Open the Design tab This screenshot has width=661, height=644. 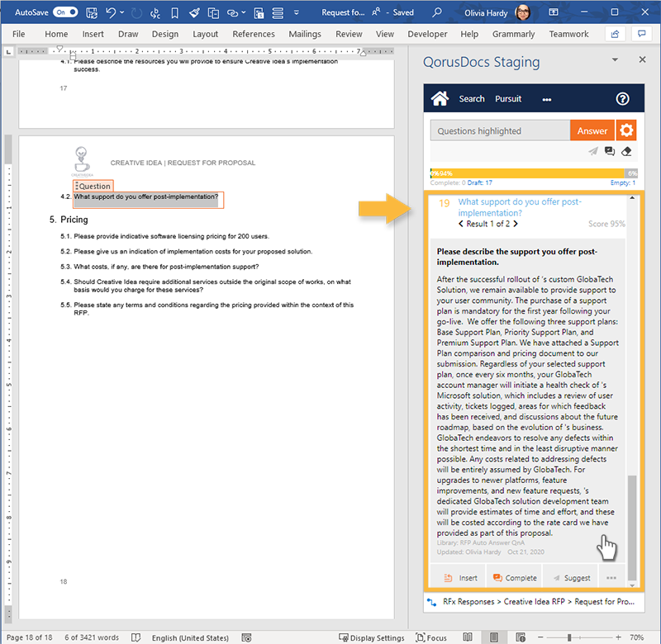coord(165,34)
